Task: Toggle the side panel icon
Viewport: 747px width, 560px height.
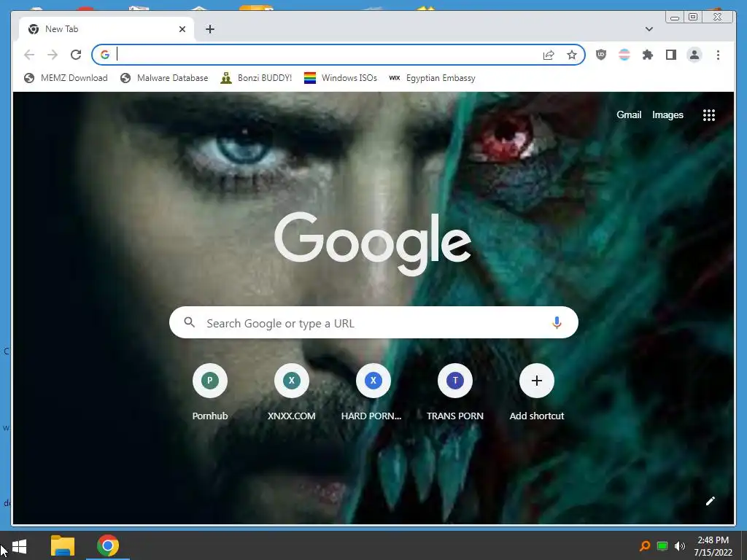Action: click(x=671, y=55)
